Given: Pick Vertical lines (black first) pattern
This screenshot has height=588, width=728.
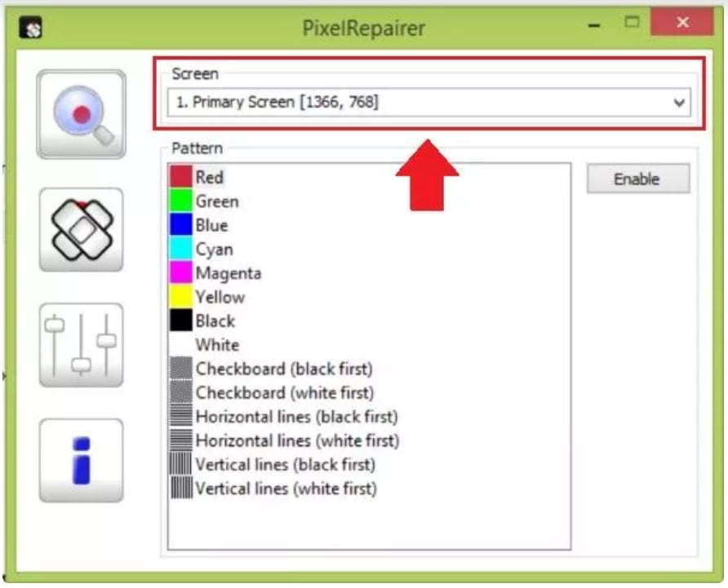Looking at the screenshot, I should [x=285, y=465].
